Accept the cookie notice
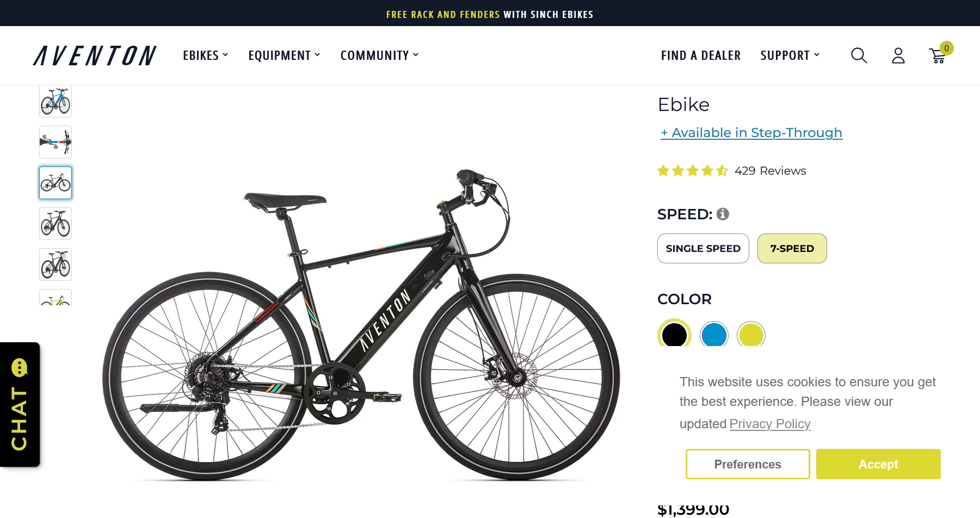Image resolution: width=980 pixels, height=518 pixels. pyautogui.click(x=878, y=464)
